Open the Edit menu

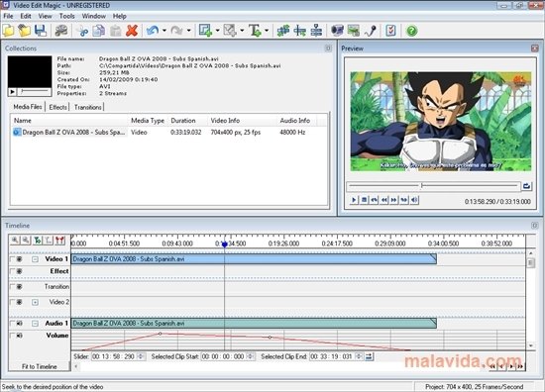coord(26,16)
